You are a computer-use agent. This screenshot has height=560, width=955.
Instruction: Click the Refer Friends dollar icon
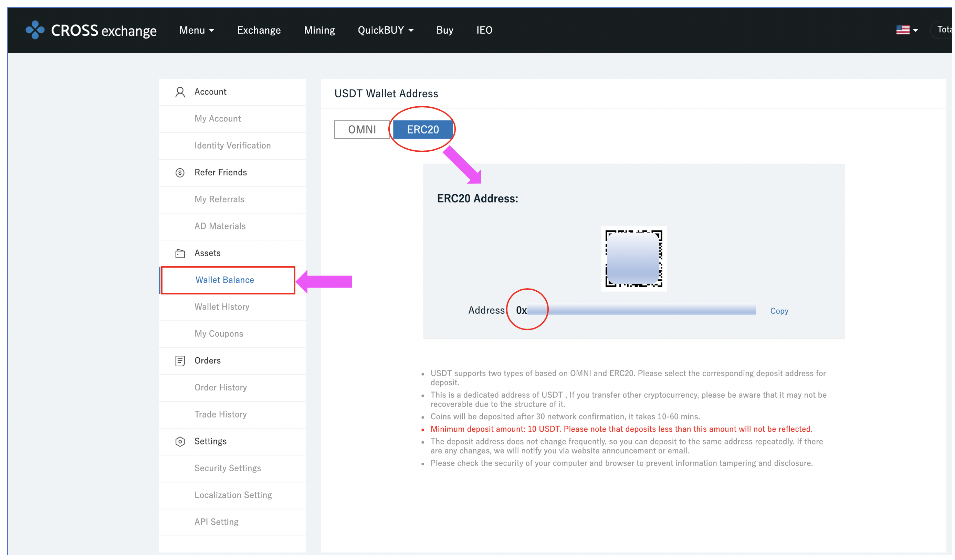[x=180, y=173]
